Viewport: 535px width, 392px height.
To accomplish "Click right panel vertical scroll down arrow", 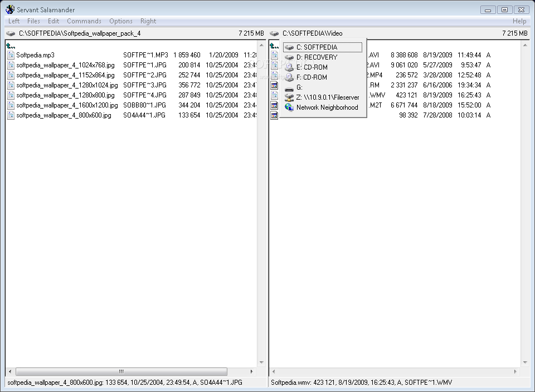I will click(525, 362).
